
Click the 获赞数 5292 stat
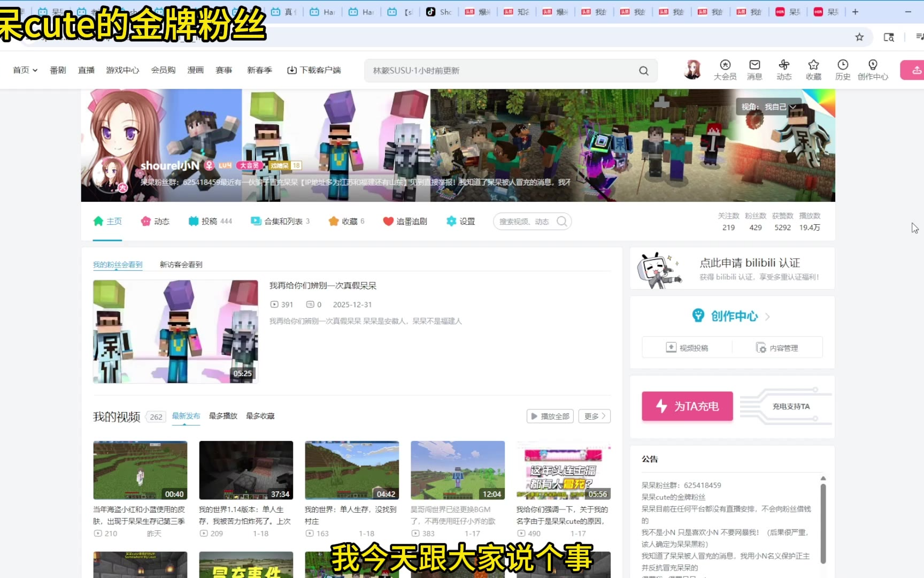tap(783, 222)
